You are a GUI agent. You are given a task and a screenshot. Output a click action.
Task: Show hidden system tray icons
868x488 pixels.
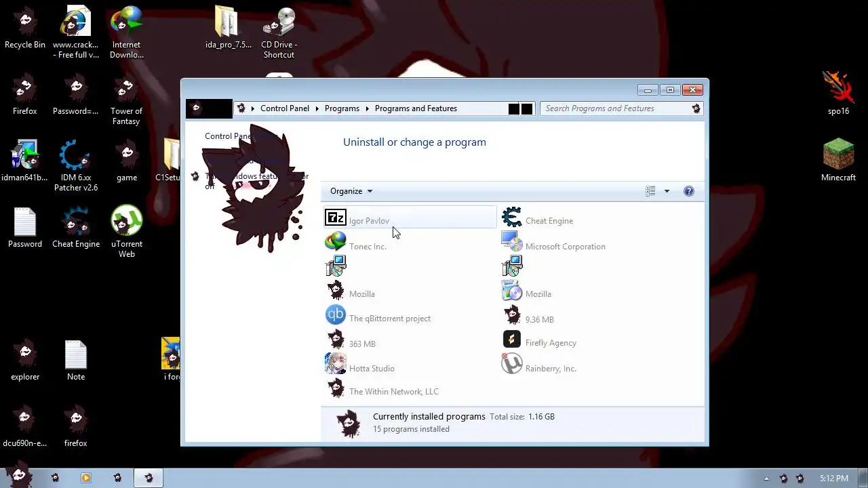tap(766, 479)
